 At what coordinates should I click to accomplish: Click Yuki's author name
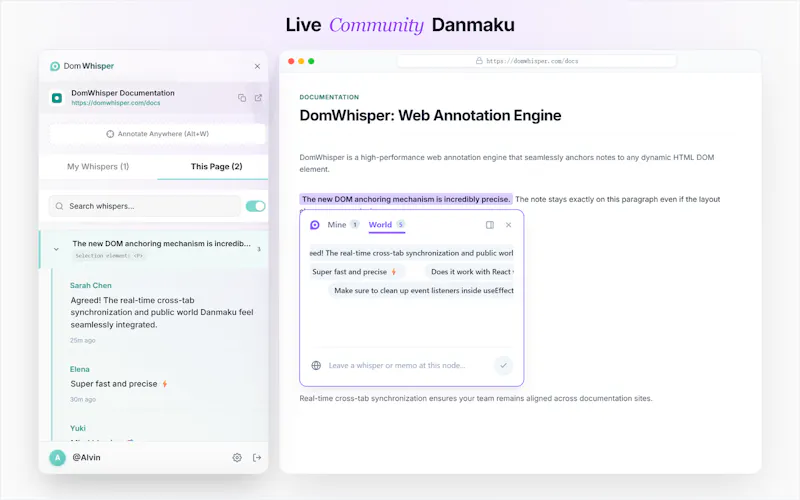click(78, 428)
